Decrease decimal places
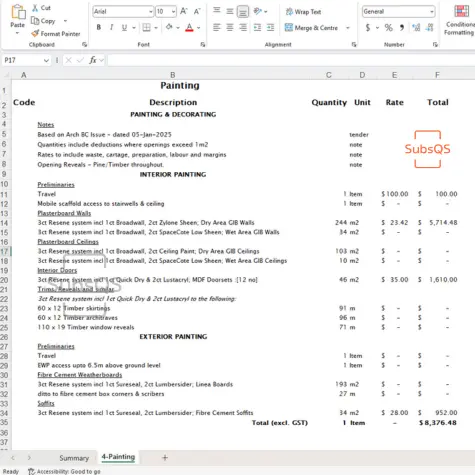 coord(430,27)
